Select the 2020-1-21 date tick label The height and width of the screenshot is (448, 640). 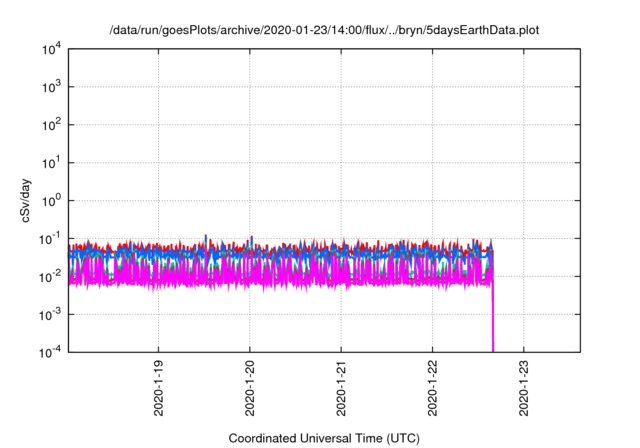pos(341,388)
